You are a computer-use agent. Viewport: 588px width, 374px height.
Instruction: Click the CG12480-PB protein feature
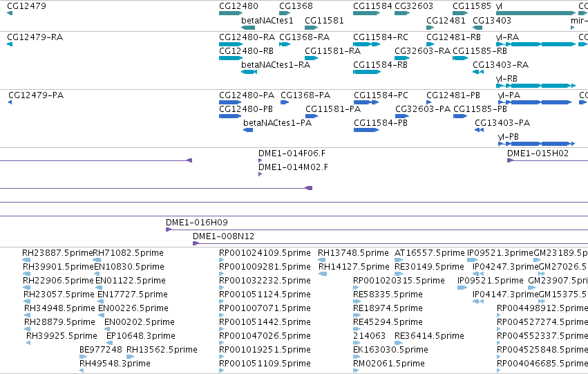coord(230,116)
